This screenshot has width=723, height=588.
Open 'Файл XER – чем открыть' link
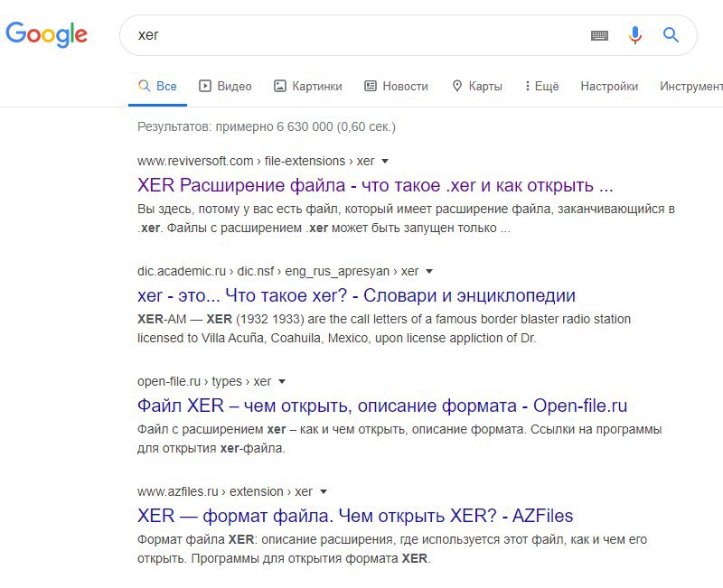[x=382, y=406]
